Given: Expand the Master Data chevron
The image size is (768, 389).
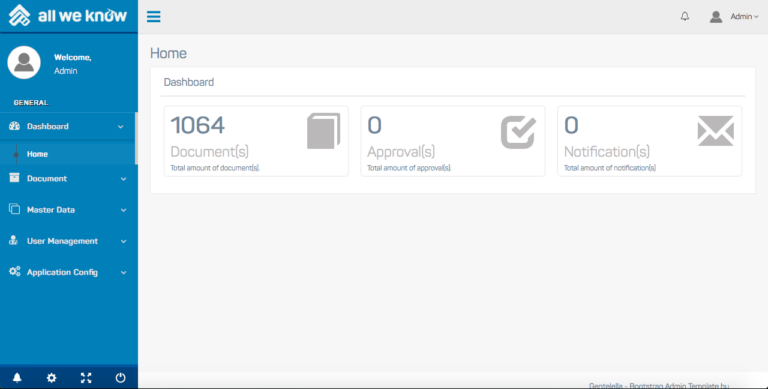Looking at the screenshot, I should point(123,211).
